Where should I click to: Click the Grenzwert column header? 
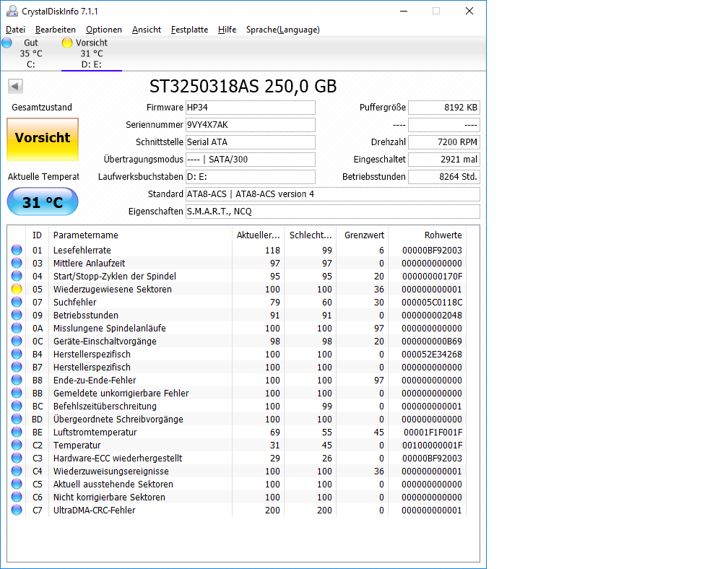(362, 235)
